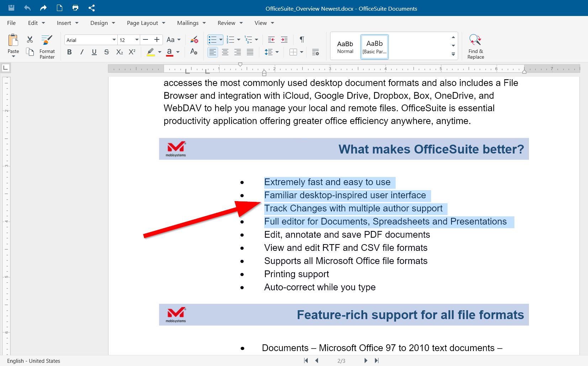The height and width of the screenshot is (366, 588).
Task: Decrease font size with minus button
Action: 145,40
